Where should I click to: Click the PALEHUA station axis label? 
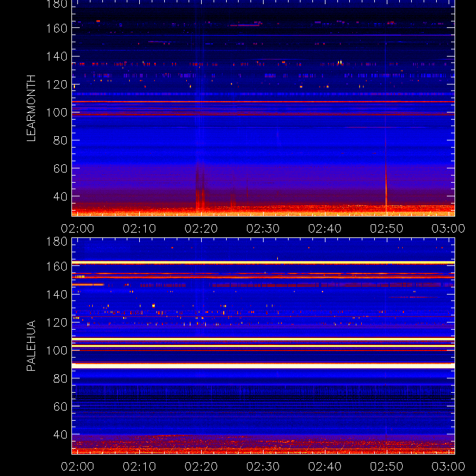(32, 346)
